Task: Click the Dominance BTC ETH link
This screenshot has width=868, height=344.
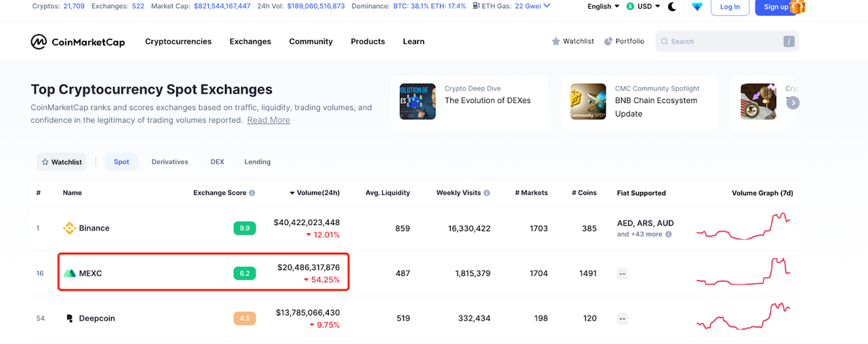Action: click(x=429, y=6)
